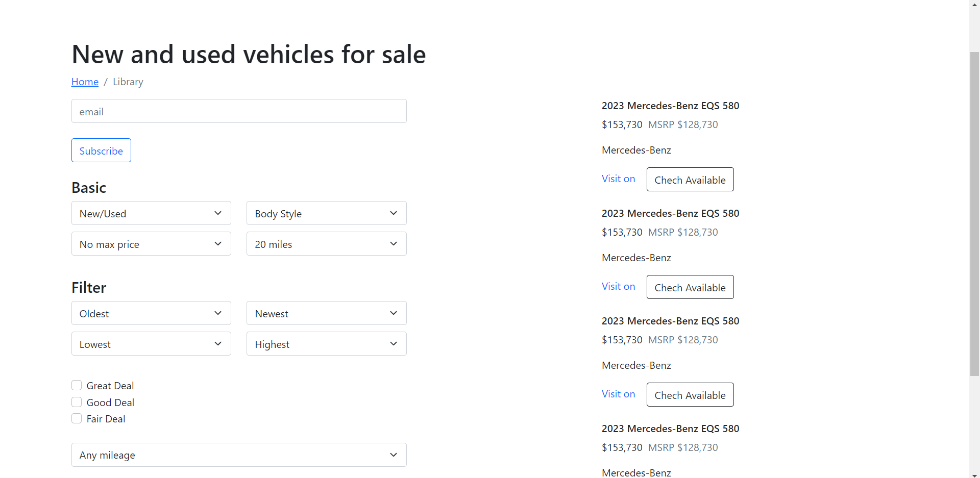Check the Good Deal checkbox
980x478 pixels.
77,401
